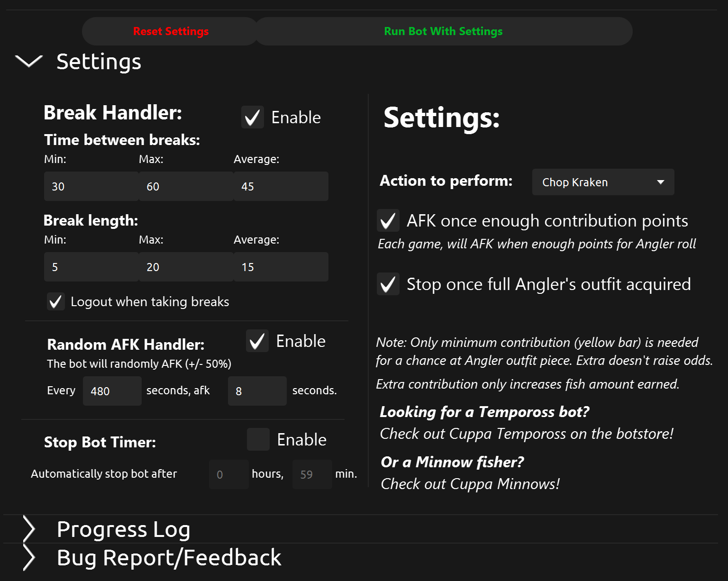Click the break length Min field

[91, 267]
